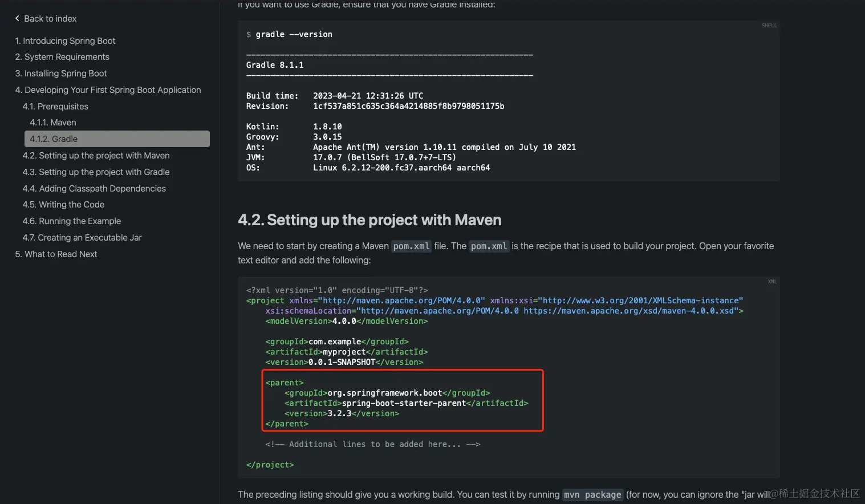The width and height of the screenshot is (865, 504).
Task: Click the OS Linux aarch64 line
Action: tap(368, 168)
